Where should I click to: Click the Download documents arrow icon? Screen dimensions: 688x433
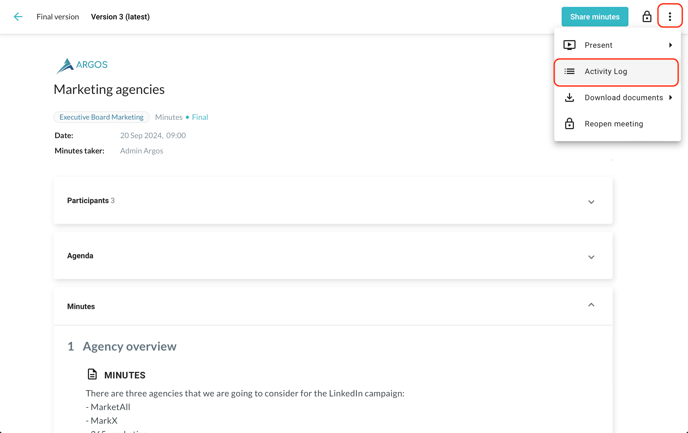569,98
